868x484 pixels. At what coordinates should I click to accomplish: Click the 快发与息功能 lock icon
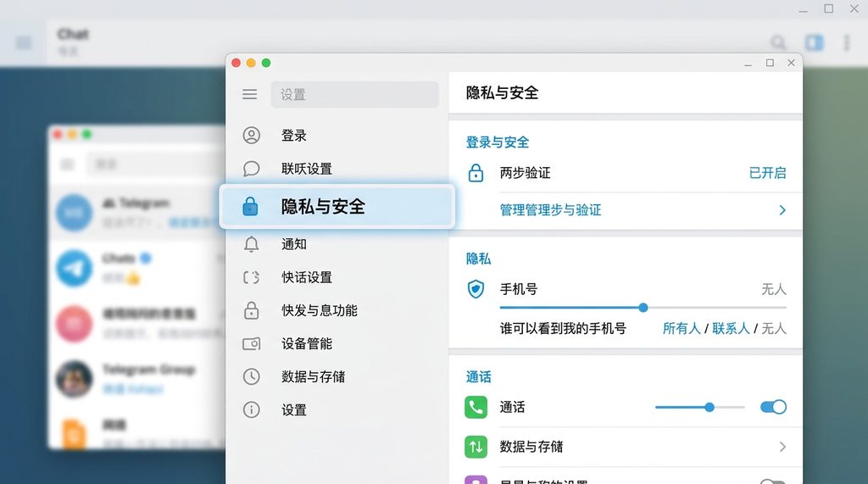[x=251, y=310]
